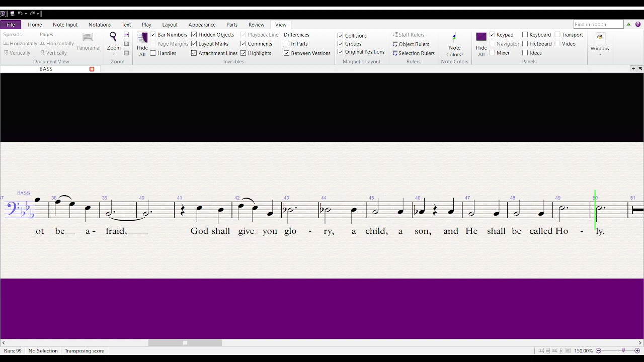Enable the Handles checkbox
Viewport: 644px width, 362px height.
pyautogui.click(x=153, y=53)
